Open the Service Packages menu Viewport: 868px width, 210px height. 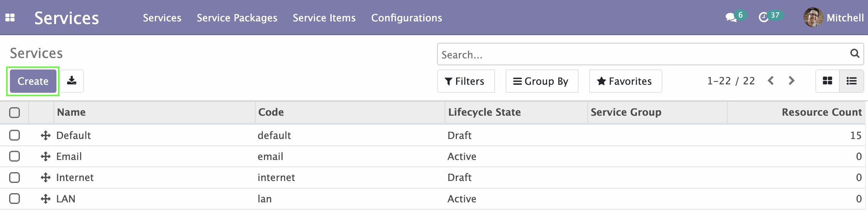(237, 18)
